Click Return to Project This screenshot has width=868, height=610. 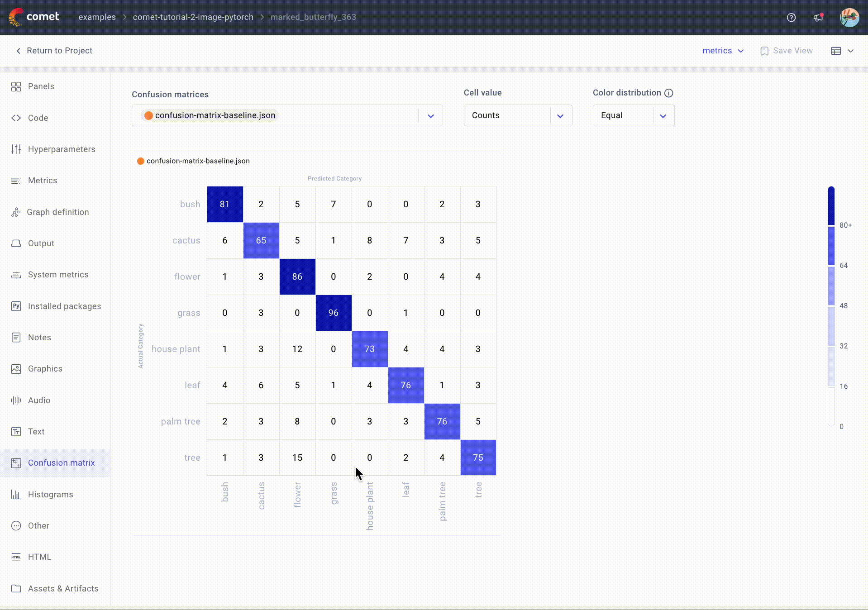pos(53,51)
